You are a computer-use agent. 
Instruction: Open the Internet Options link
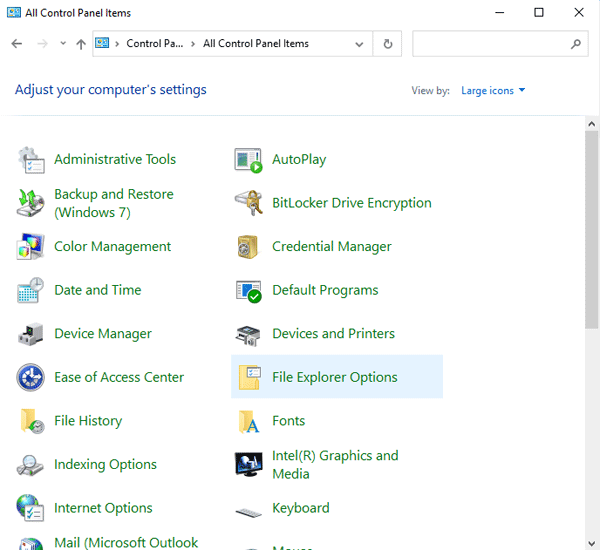[103, 508]
